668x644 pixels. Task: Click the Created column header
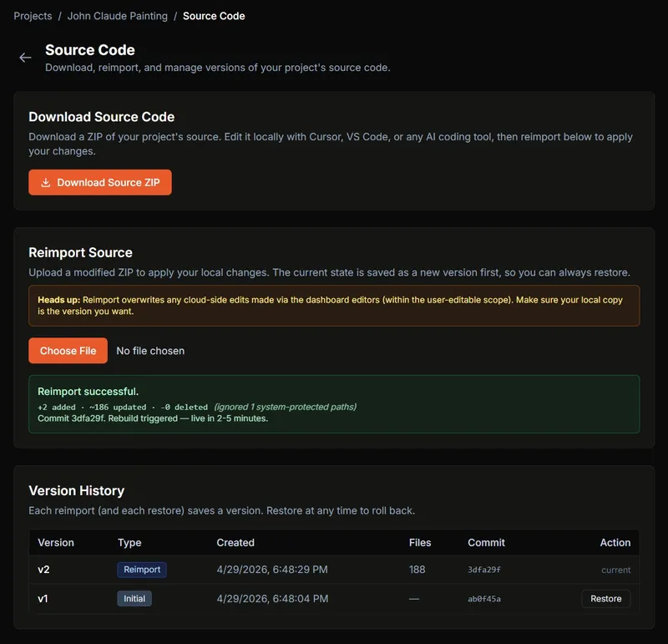pos(235,542)
